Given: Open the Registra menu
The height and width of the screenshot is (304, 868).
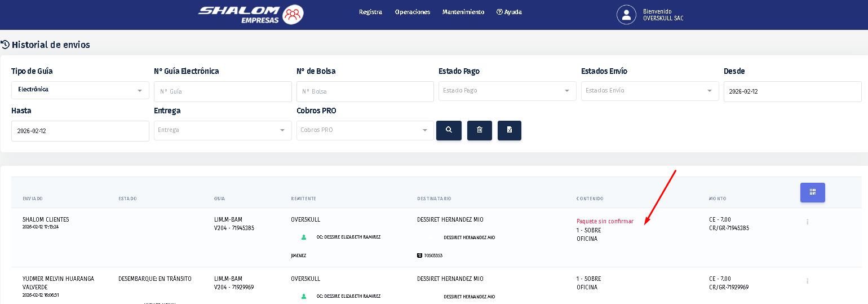Looking at the screenshot, I should pos(370,12).
